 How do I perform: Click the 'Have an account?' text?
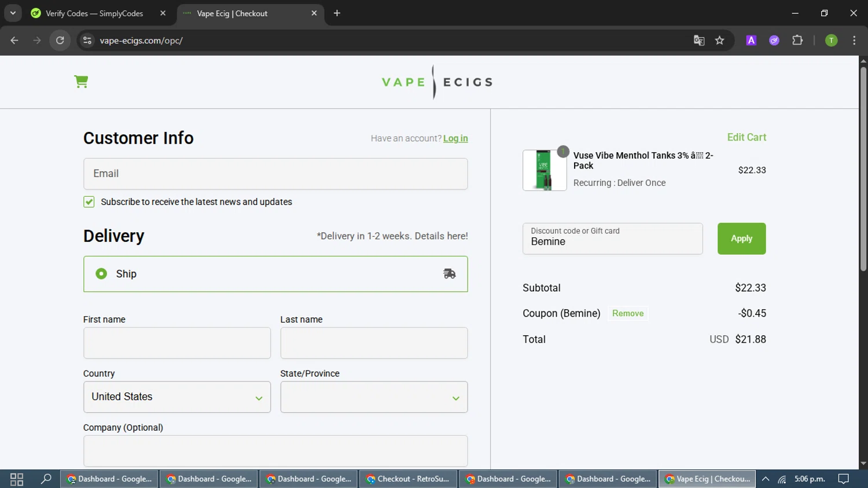click(406, 138)
